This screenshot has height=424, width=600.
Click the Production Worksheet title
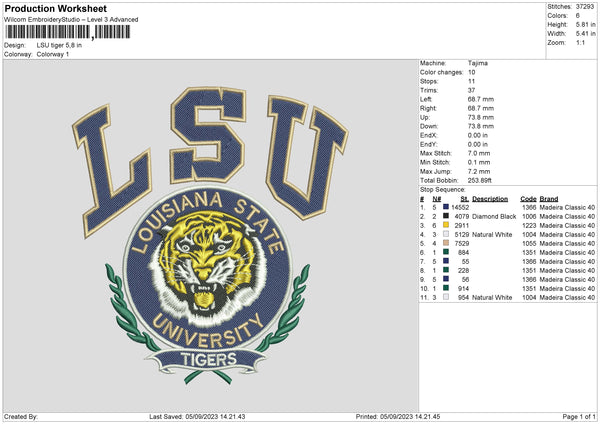coord(55,8)
